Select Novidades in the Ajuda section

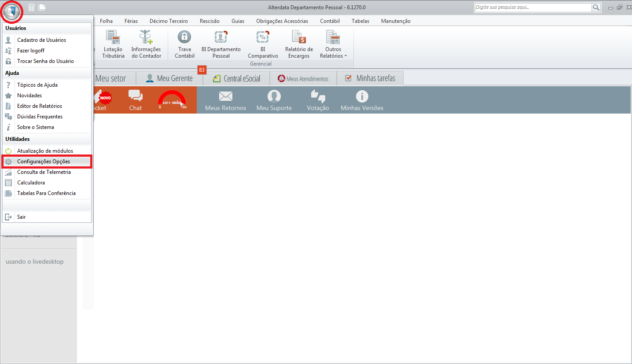point(47,96)
